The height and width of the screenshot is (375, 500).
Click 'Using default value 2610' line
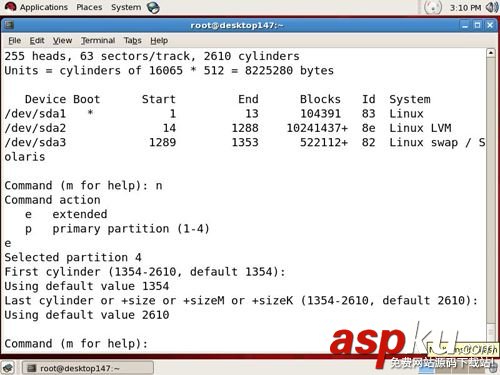(x=87, y=315)
